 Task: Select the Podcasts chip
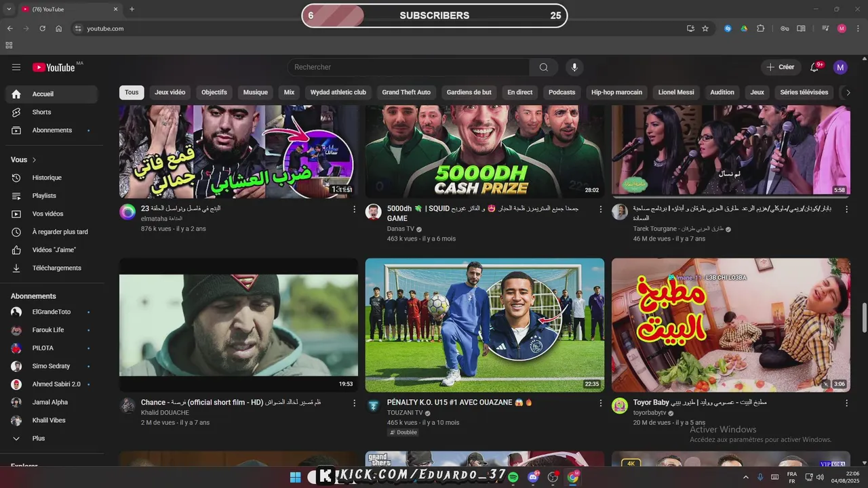pos(561,92)
